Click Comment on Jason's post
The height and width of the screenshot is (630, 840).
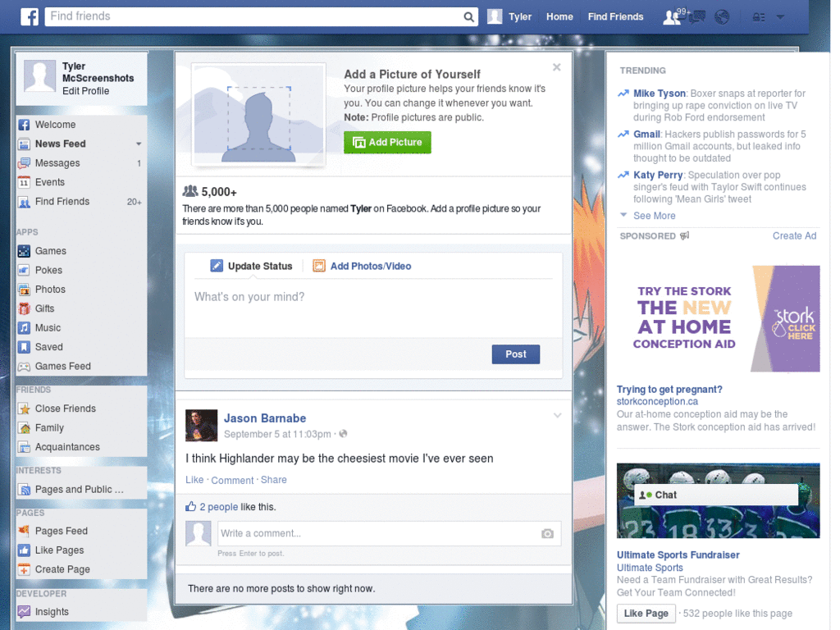click(232, 481)
